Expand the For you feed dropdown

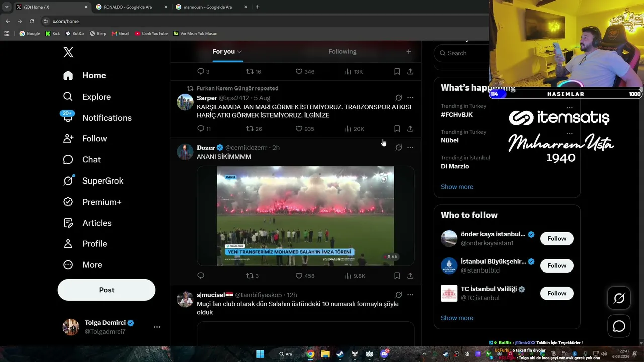[239, 52]
